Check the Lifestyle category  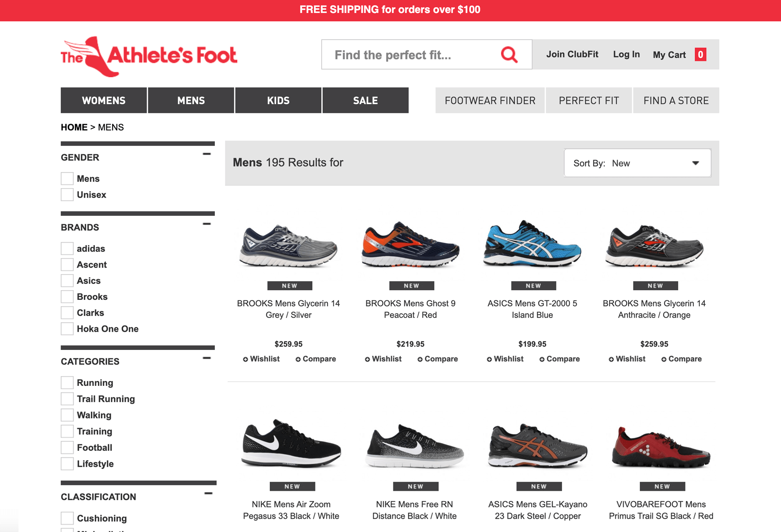click(67, 464)
